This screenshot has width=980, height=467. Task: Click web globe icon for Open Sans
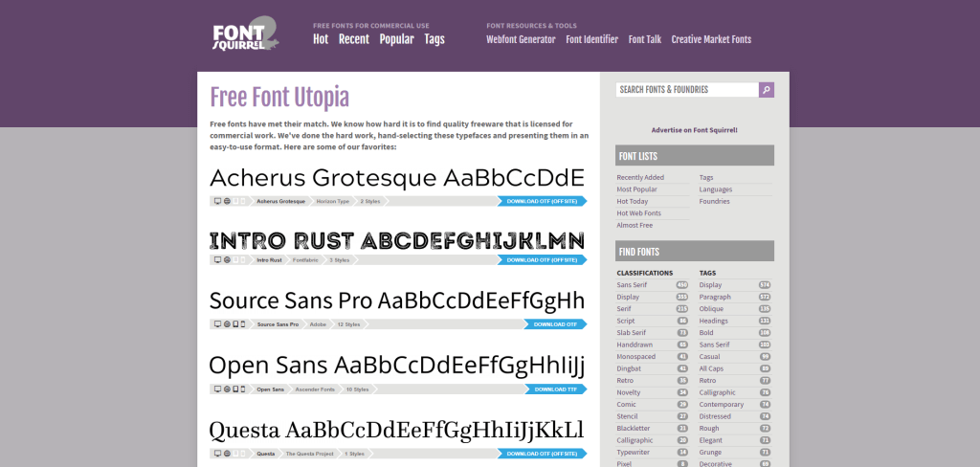pyautogui.click(x=227, y=389)
